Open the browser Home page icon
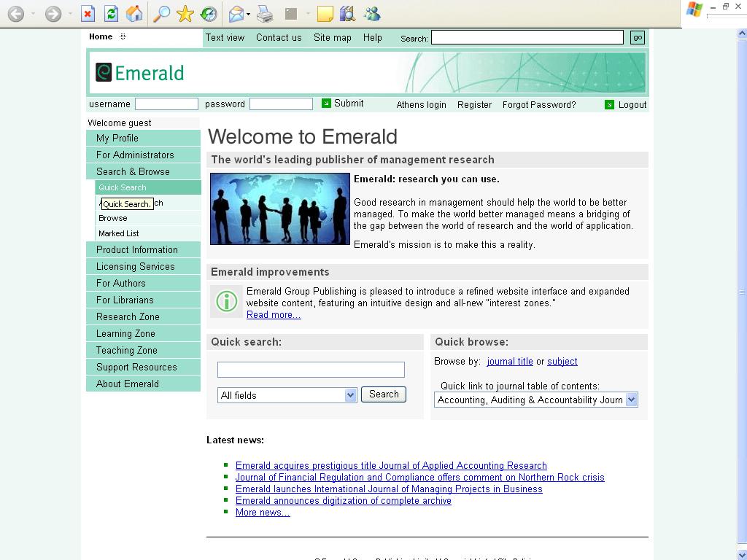 pos(134,14)
